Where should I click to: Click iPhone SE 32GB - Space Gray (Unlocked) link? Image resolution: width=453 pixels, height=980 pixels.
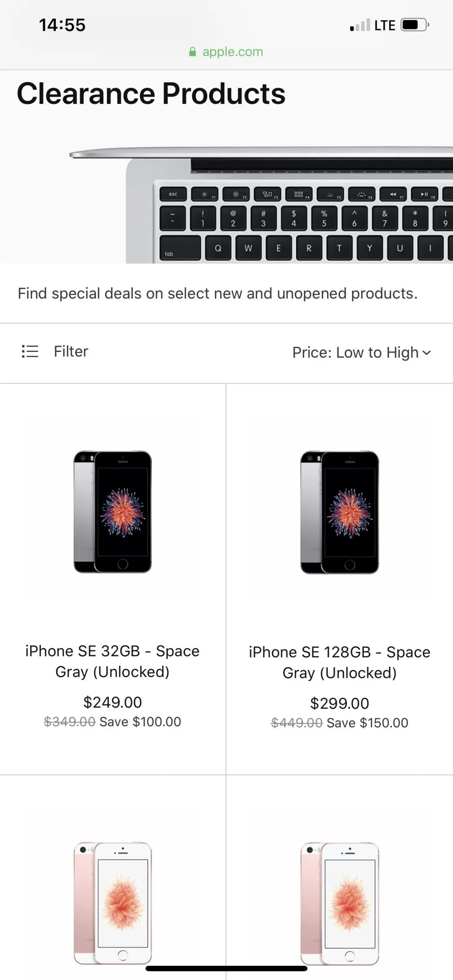[112, 661]
